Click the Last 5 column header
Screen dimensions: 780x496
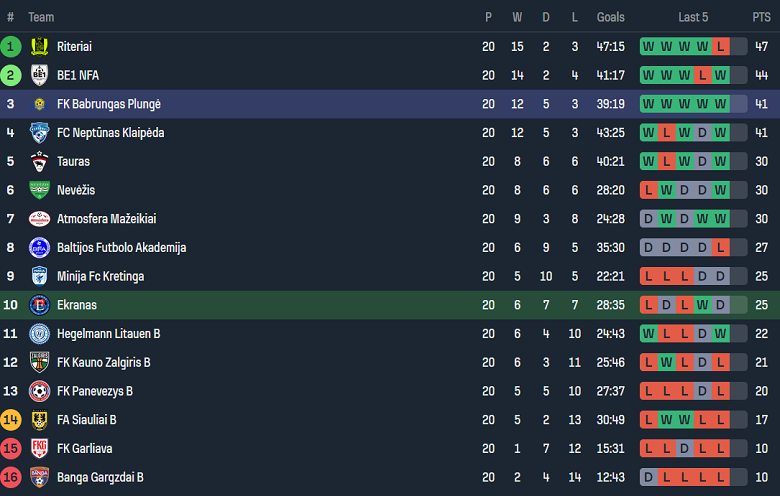[693, 17]
